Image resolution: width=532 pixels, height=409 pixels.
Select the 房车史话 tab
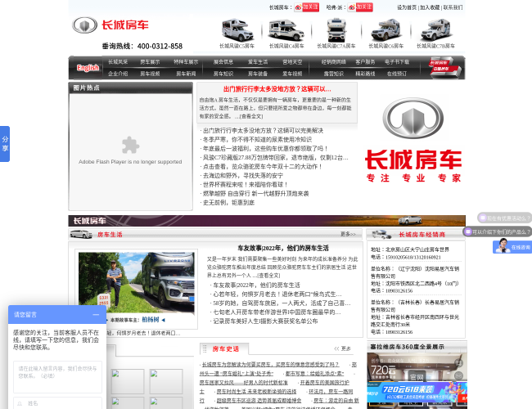click(x=224, y=349)
